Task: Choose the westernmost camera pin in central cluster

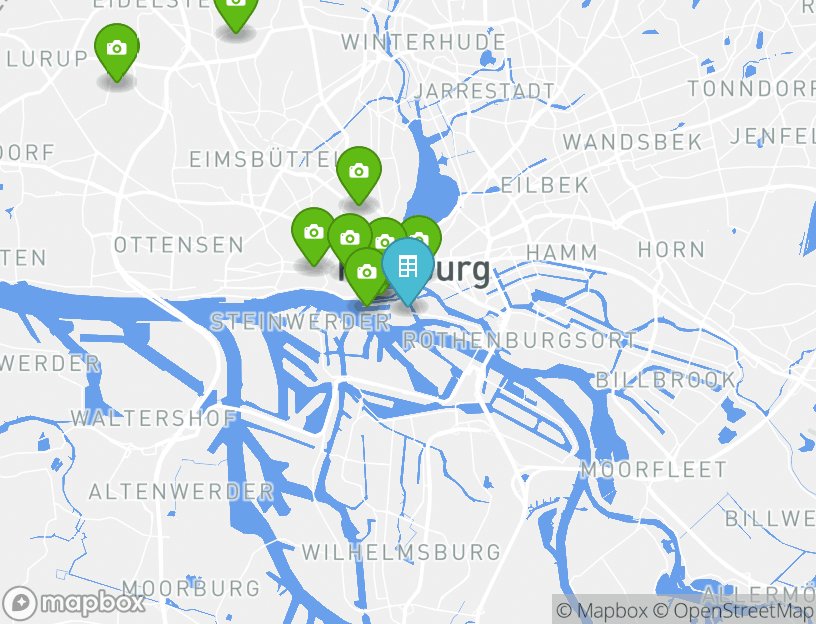Action: [313, 233]
